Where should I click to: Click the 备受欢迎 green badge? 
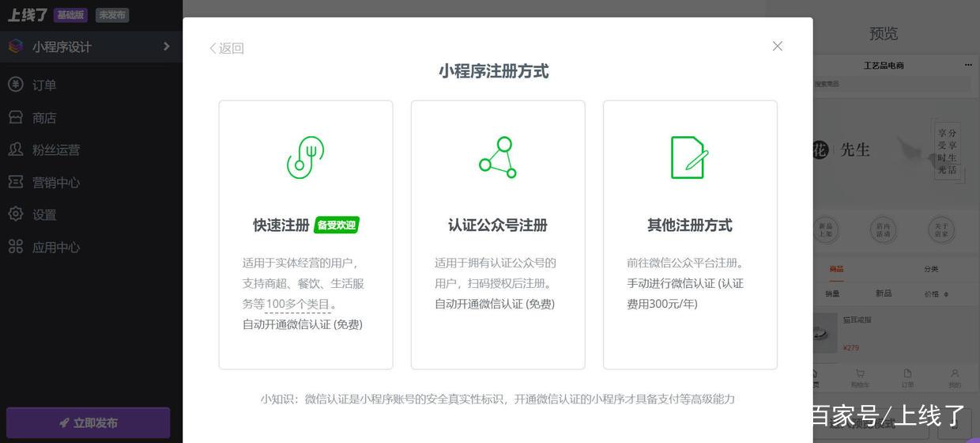click(x=337, y=225)
